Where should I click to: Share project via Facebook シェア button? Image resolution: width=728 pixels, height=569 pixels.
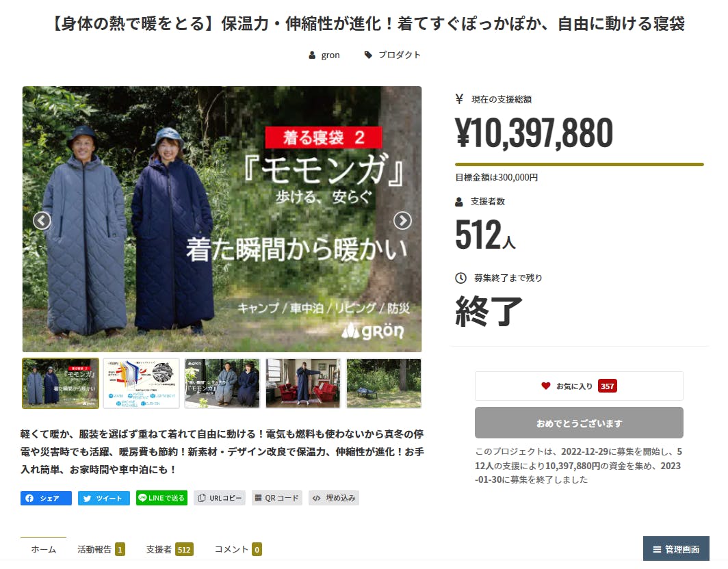[46, 498]
